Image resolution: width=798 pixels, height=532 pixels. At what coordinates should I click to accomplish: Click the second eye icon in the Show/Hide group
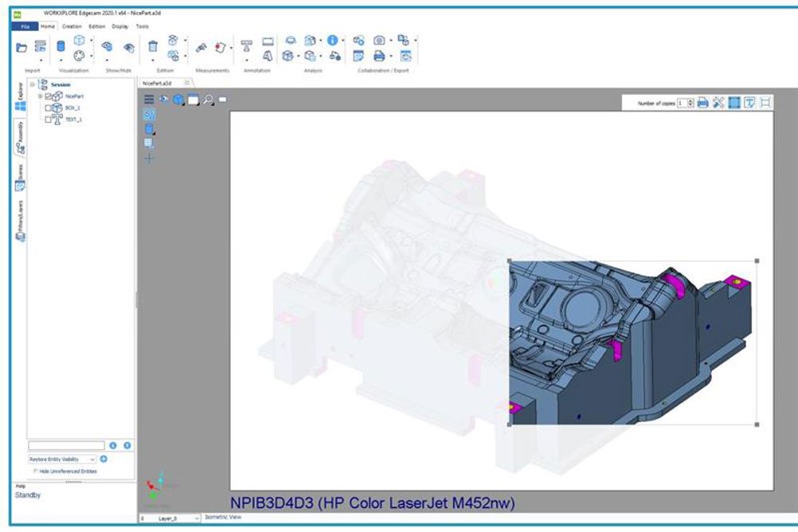[x=129, y=47]
